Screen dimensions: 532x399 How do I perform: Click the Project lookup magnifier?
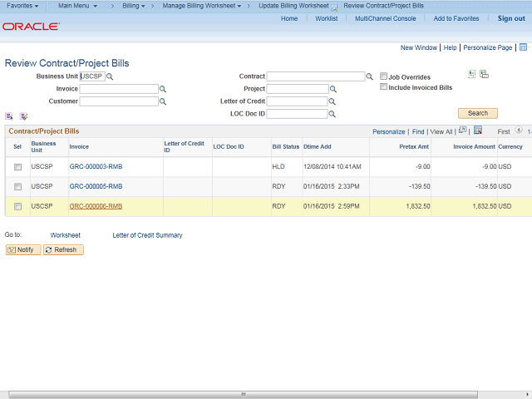coord(332,89)
